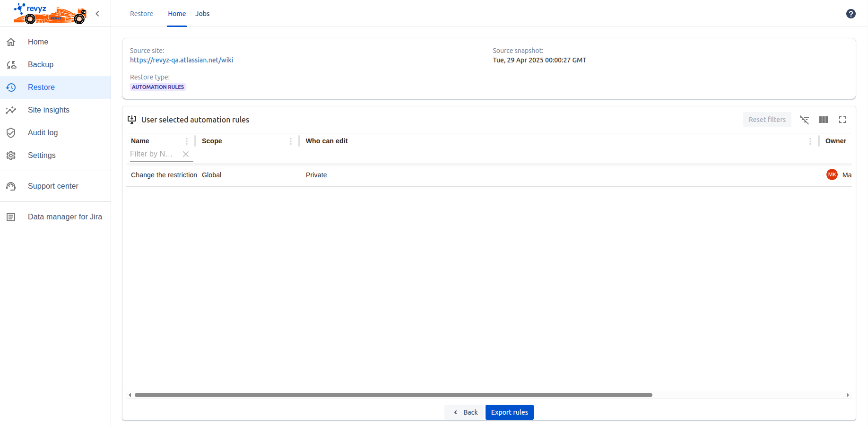Open the help menu
868x426 pixels.
click(x=851, y=14)
